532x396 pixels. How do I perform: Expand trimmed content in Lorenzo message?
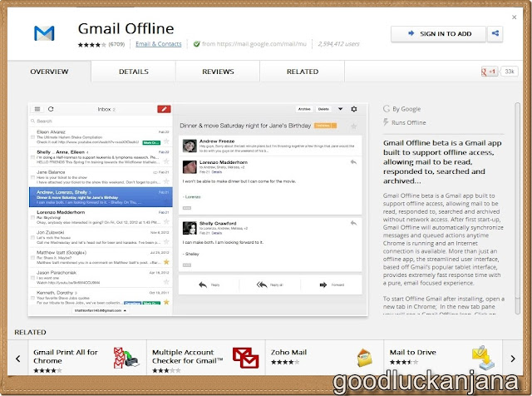pos(187,208)
